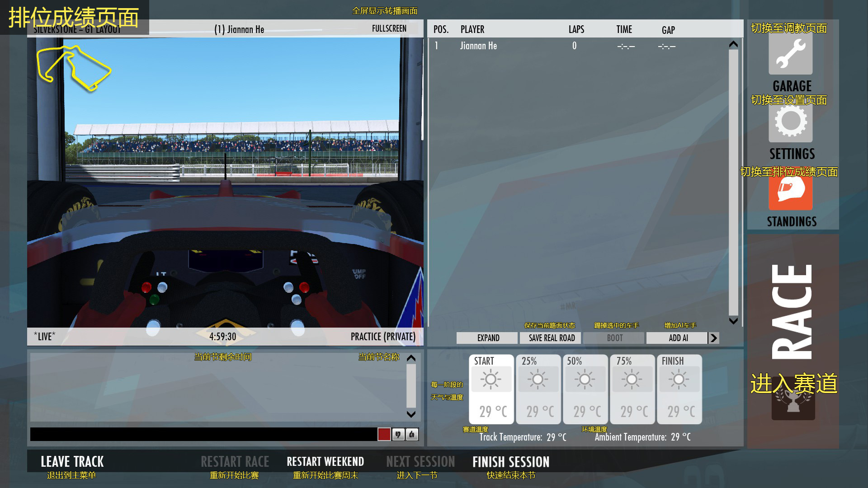Click the TIME column header

point(624,29)
